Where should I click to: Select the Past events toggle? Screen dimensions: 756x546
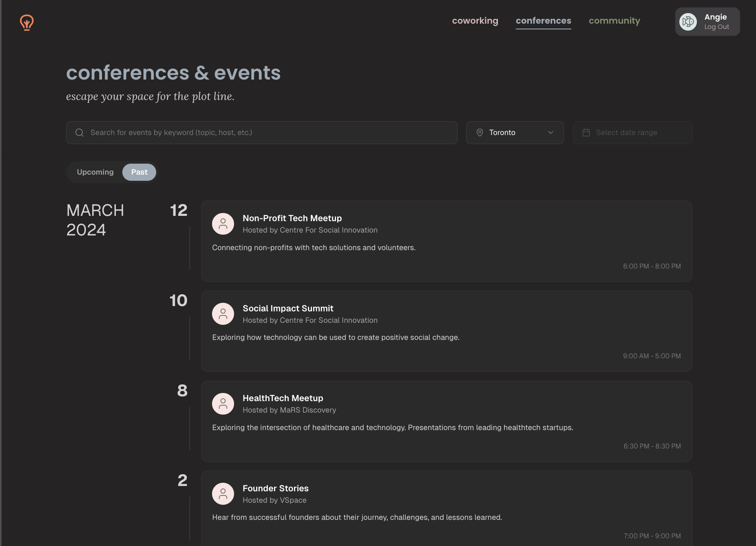pos(139,172)
